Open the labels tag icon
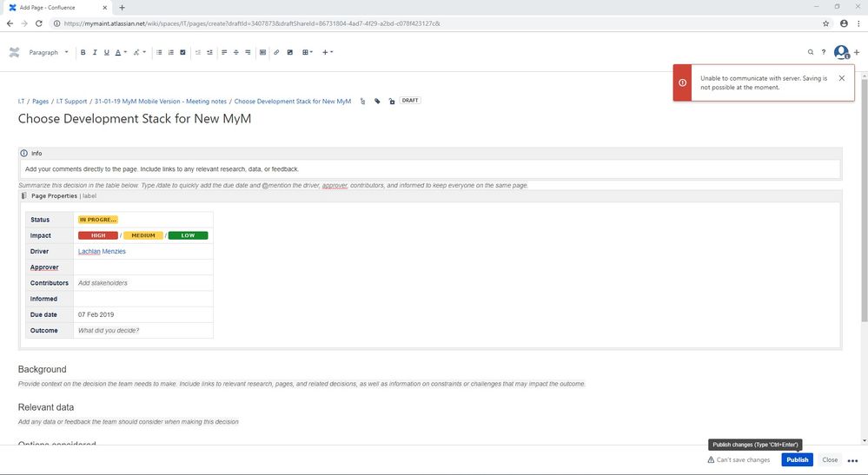This screenshot has width=868, height=475. pyautogui.click(x=377, y=102)
